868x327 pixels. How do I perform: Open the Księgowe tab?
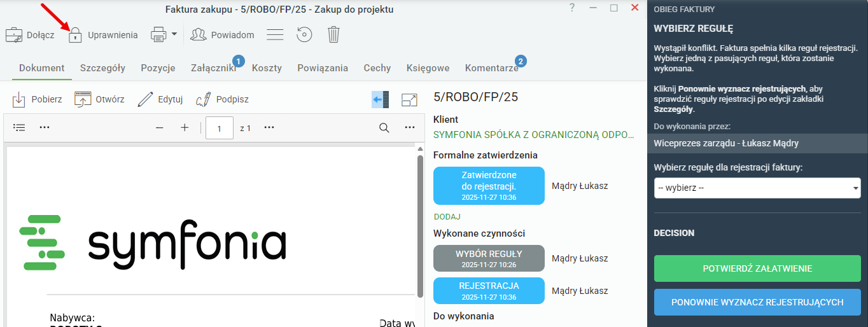428,68
